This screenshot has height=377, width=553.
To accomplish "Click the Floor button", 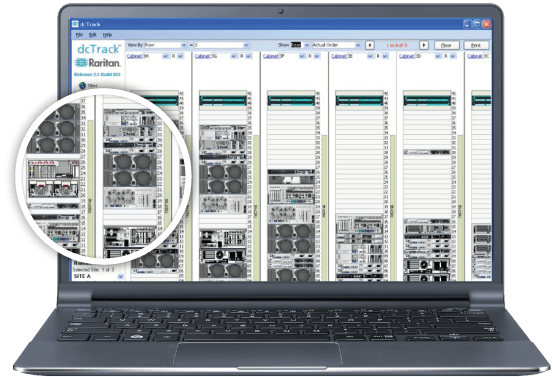I will point(446,45).
